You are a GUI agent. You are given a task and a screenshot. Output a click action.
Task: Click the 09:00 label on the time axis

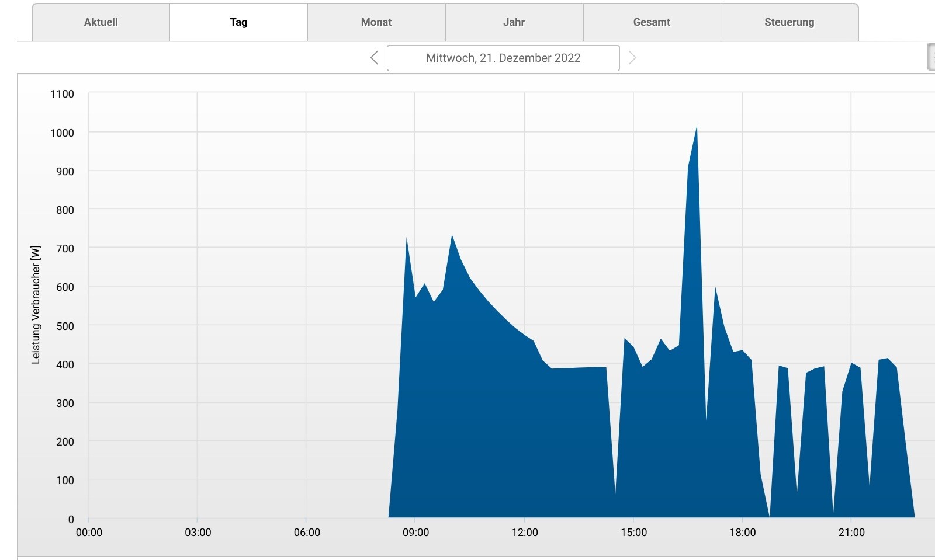click(415, 533)
